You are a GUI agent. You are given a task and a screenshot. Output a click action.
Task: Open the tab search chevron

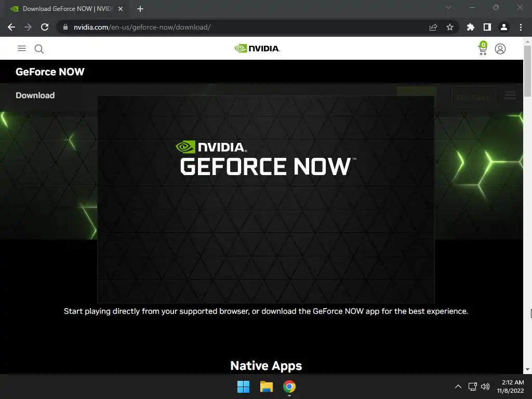[448, 7]
